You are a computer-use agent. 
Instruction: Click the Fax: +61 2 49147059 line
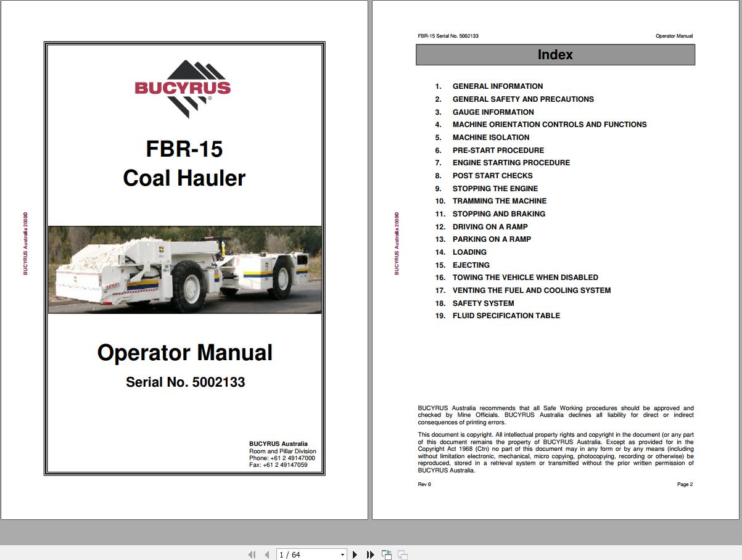[278, 465]
